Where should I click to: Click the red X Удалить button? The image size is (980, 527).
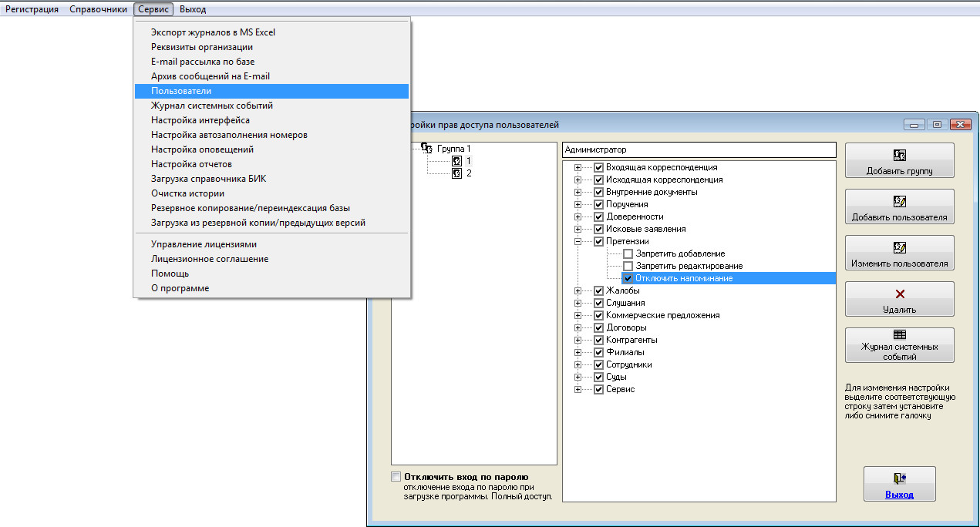tap(899, 299)
